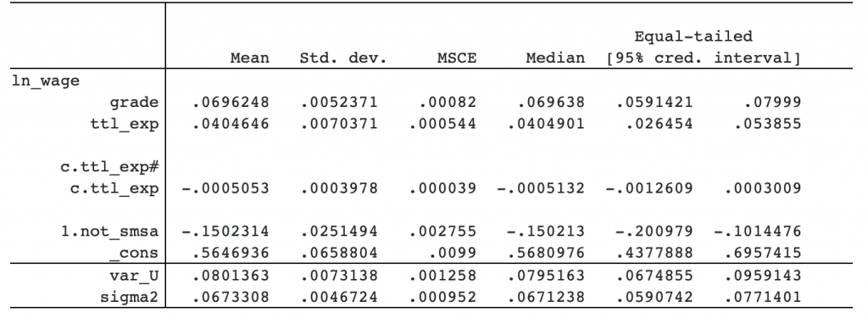Click not_smsa mean value -.1502314
868x324 pixels.
click(x=225, y=232)
